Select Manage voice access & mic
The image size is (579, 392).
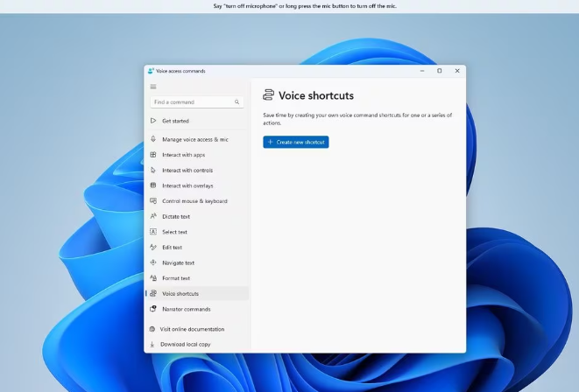coord(194,139)
